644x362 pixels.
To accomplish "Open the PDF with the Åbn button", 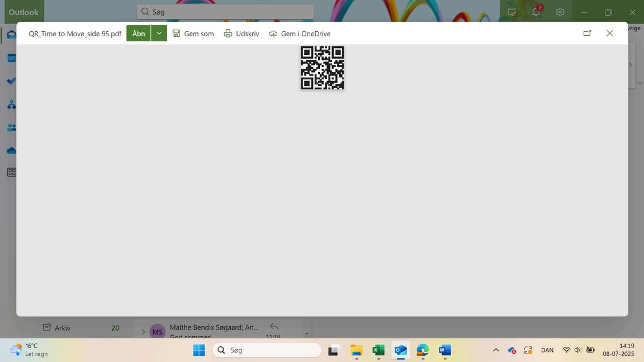I will point(139,34).
